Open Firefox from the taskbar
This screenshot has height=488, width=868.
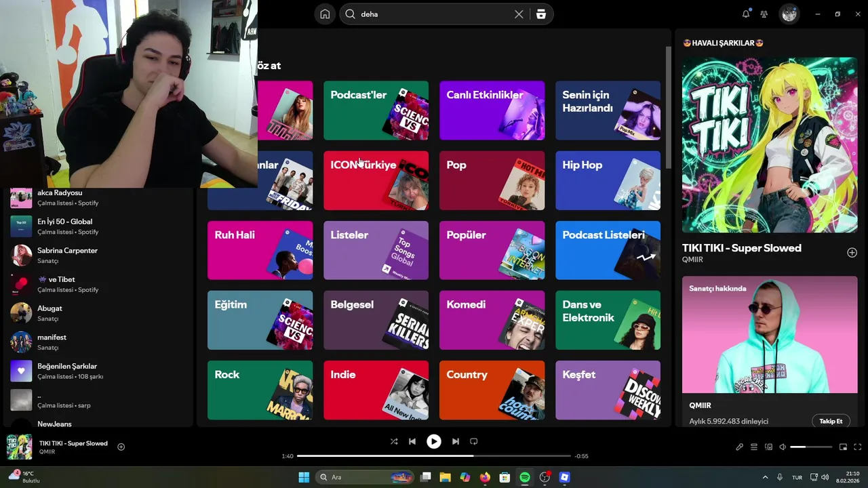point(484,477)
